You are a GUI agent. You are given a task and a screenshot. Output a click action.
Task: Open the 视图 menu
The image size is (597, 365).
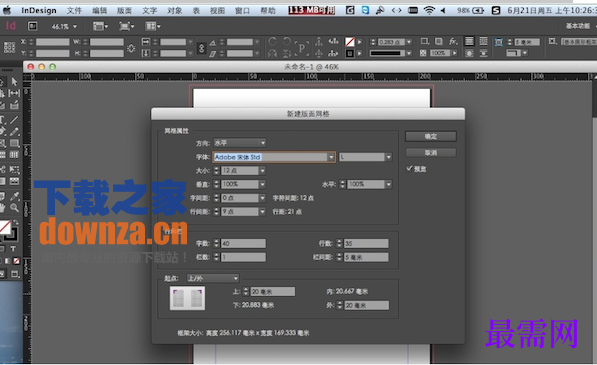(x=217, y=10)
